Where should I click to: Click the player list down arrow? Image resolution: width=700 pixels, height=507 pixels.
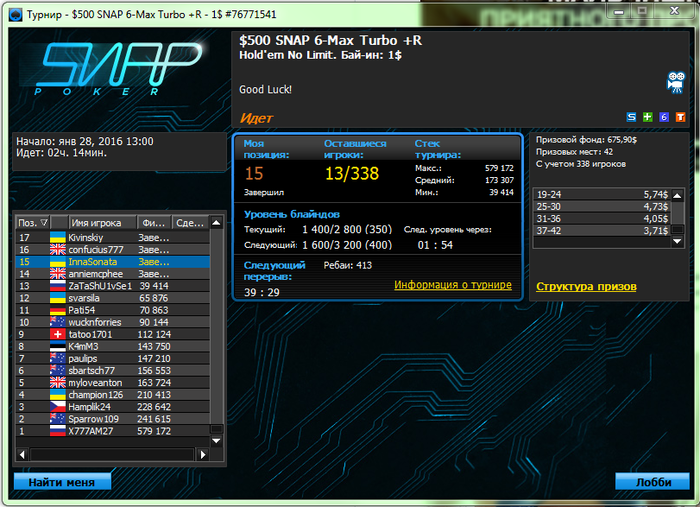[x=217, y=441]
